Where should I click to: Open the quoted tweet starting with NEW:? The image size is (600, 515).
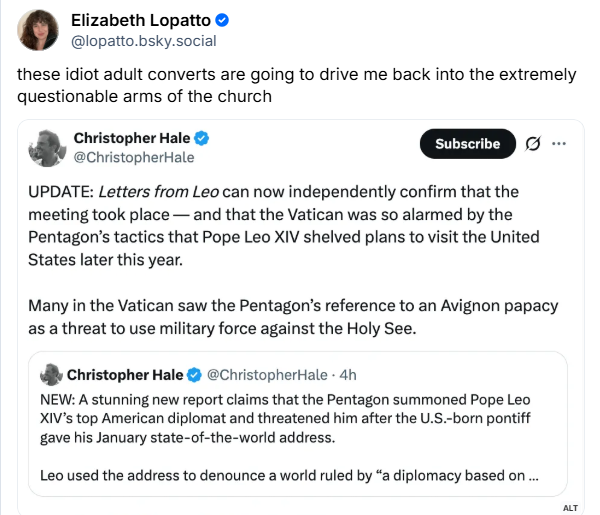coord(298,424)
